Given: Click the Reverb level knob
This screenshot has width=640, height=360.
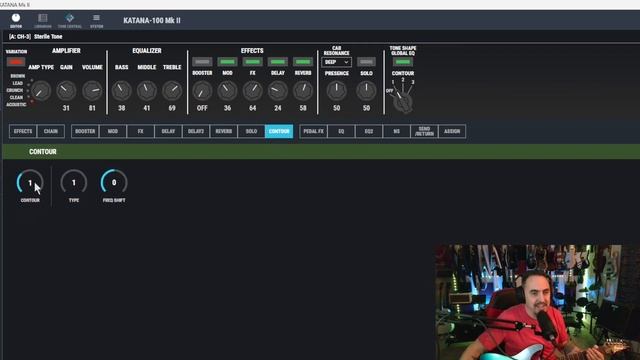Looking at the screenshot, I should (x=303, y=91).
